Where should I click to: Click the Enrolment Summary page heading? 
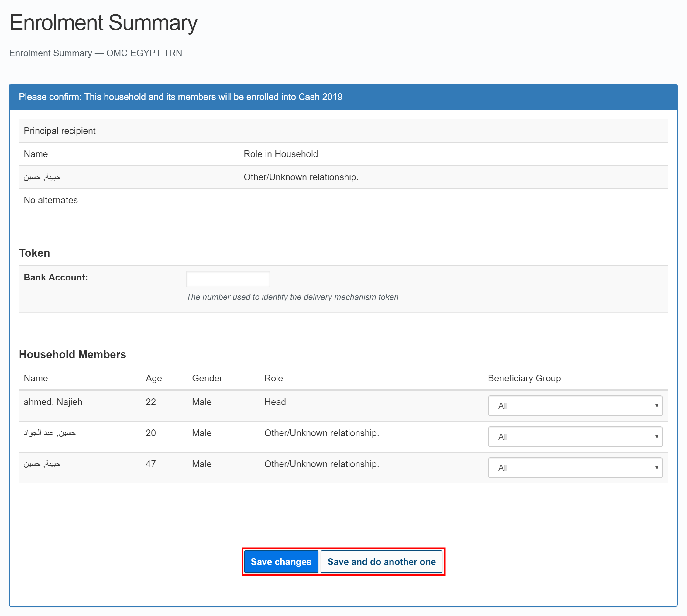pos(103,23)
